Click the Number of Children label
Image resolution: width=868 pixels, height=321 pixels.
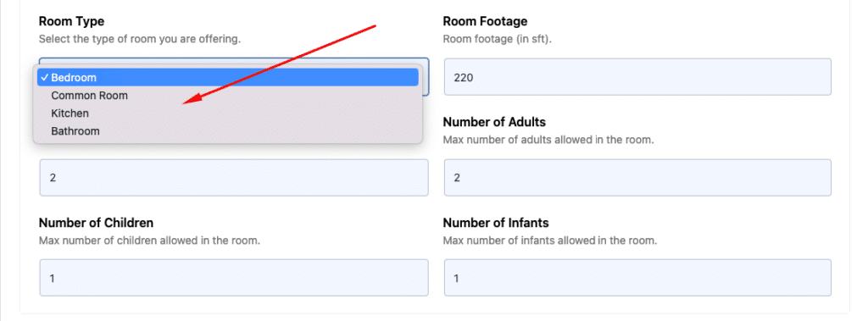coord(96,223)
